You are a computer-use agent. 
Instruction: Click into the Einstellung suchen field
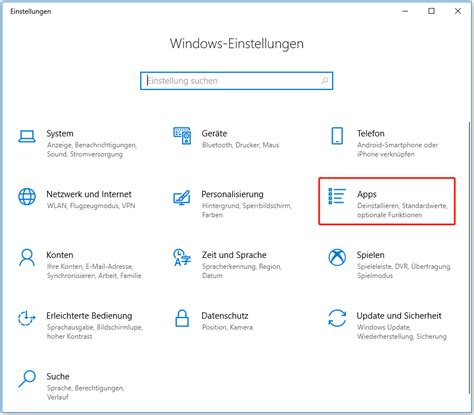[236, 81]
